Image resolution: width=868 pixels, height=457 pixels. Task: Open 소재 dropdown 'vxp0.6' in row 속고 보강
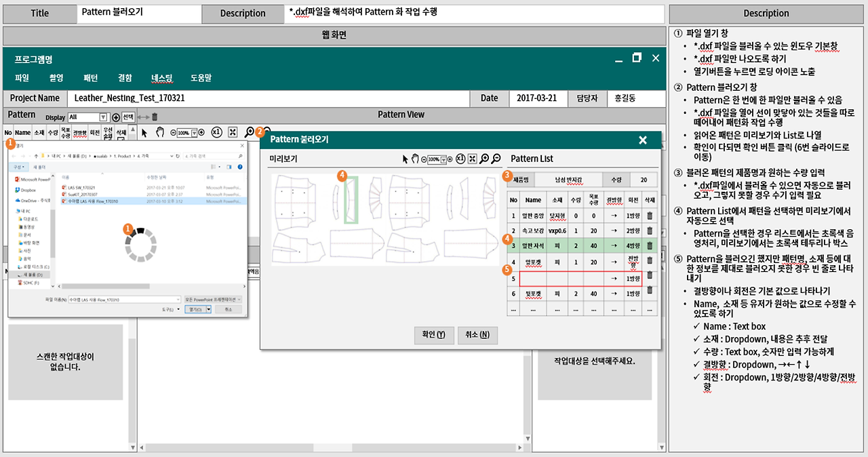pyautogui.click(x=557, y=231)
